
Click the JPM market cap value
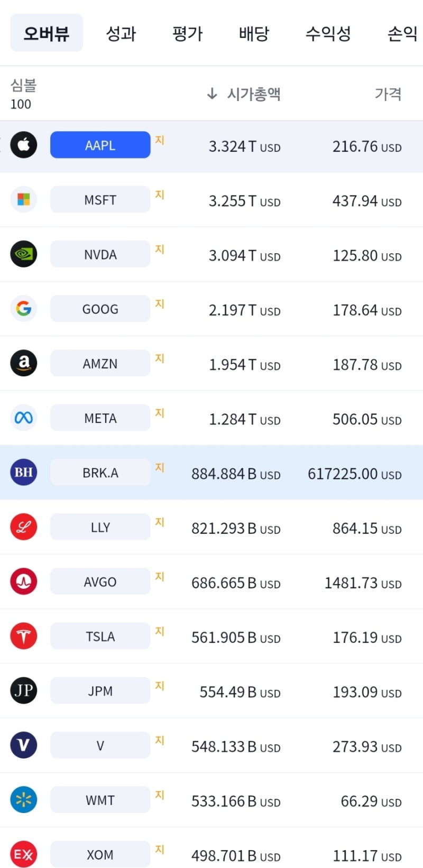pos(240,691)
